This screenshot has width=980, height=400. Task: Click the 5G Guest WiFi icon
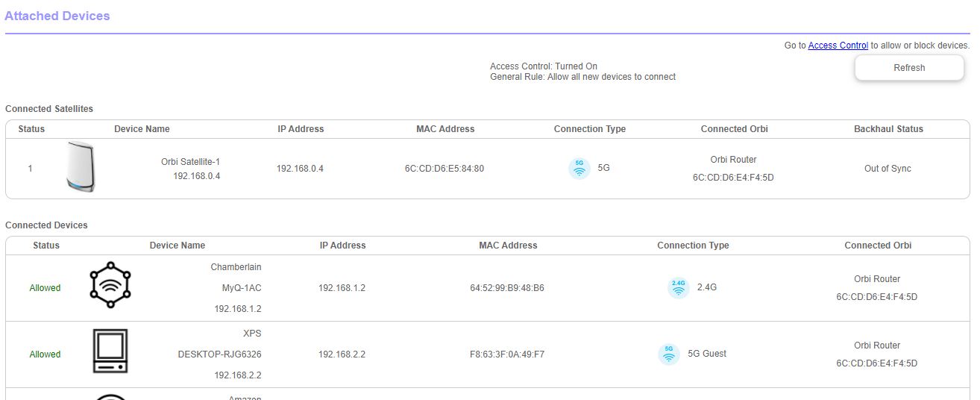coord(668,354)
